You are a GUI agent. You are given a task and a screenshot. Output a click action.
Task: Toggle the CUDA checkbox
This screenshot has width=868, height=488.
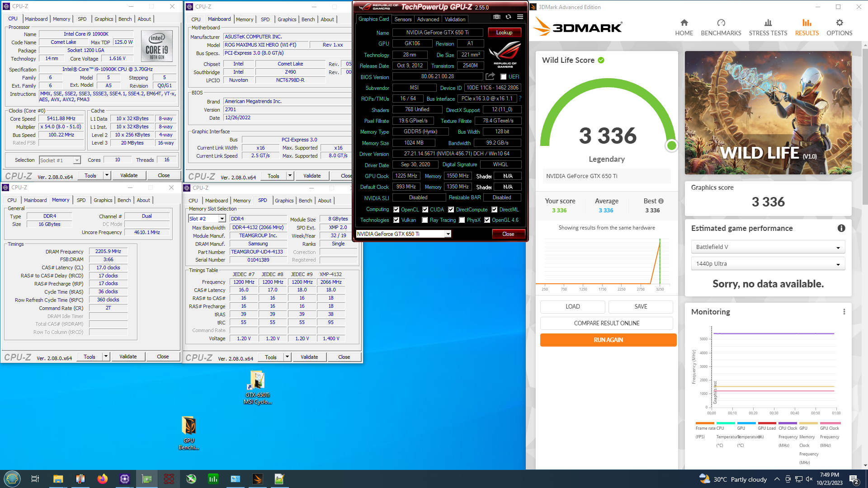tap(425, 210)
